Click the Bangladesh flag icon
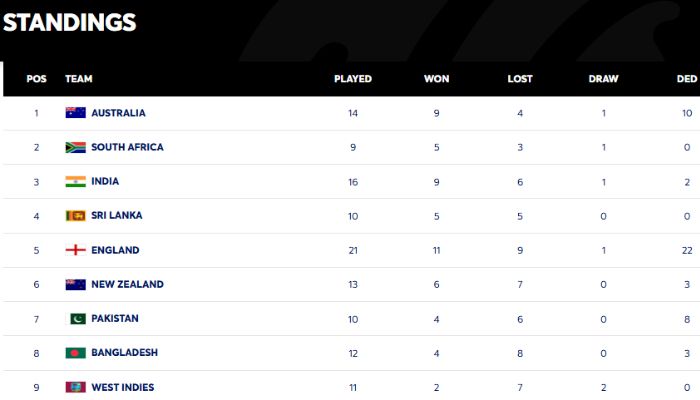This screenshot has width=700, height=400. point(75,353)
